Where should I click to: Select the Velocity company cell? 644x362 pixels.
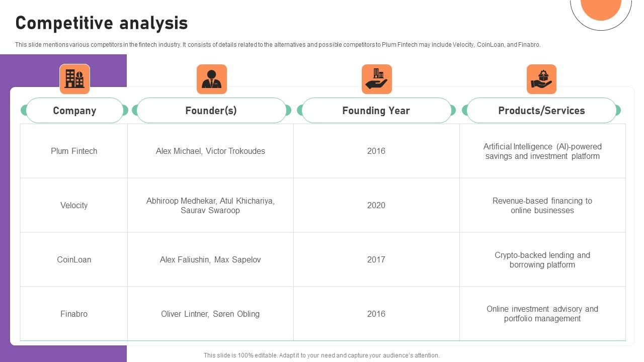tap(74, 205)
